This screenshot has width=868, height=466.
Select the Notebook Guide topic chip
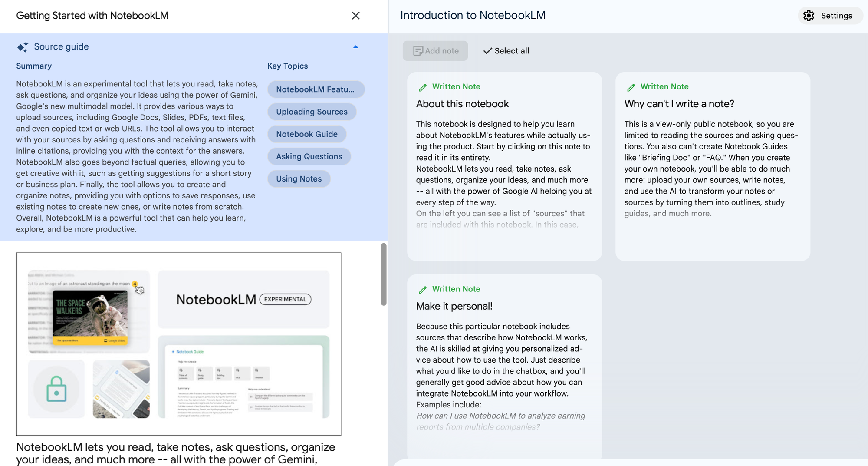[x=307, y=134]
